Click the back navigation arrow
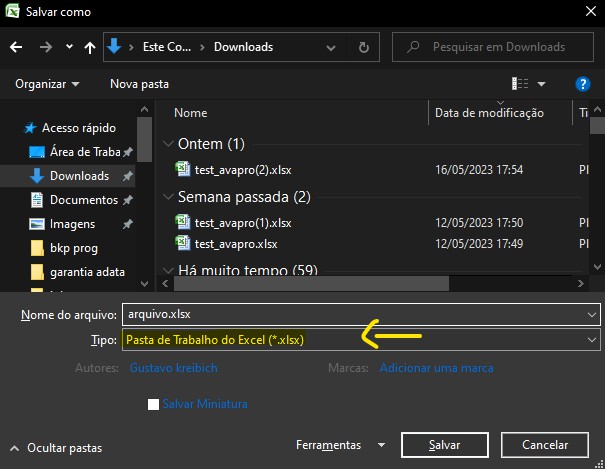This screenshot has width=605, height=469. tap(16, 47)
